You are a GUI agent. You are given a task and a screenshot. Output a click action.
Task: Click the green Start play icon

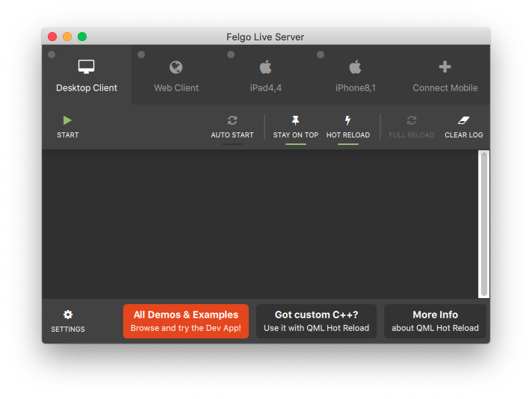pyautogui.click(x=67, y=120)
